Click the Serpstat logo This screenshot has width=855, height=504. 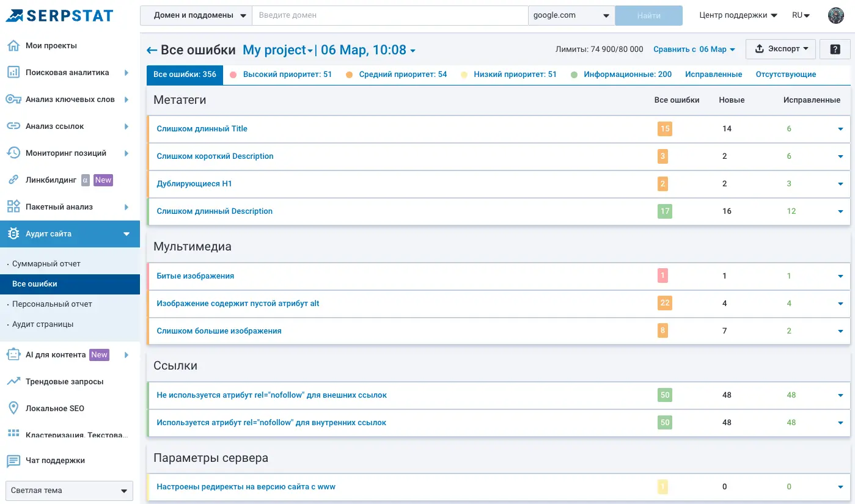click(x=60, y=15)
